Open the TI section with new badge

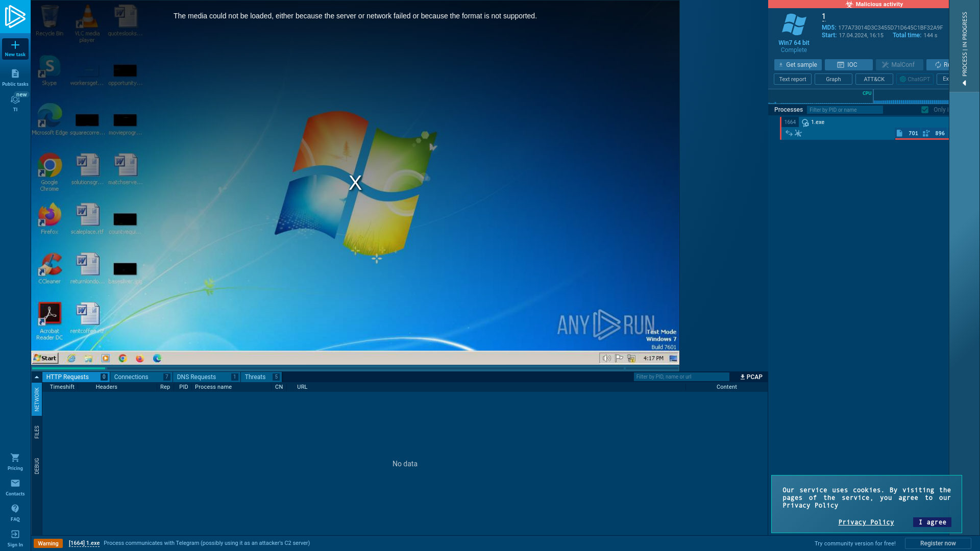15,103
